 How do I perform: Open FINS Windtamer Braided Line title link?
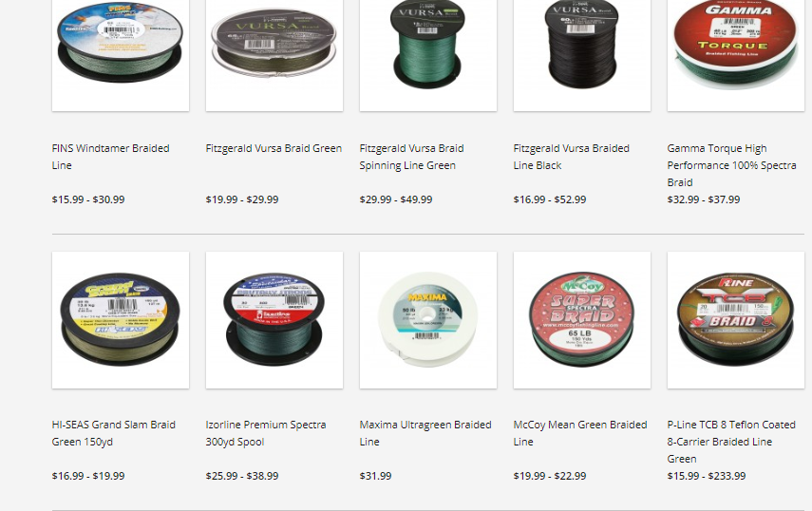[111, 157]
